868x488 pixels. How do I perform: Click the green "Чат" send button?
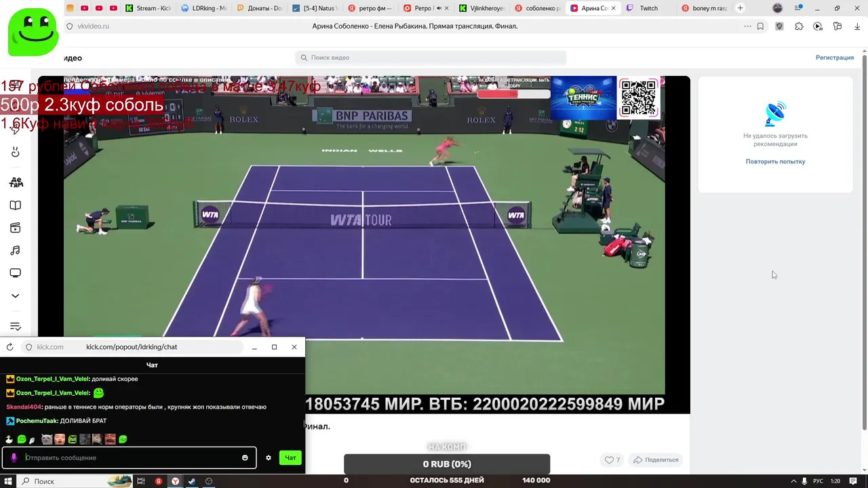[x=290, y=457]
